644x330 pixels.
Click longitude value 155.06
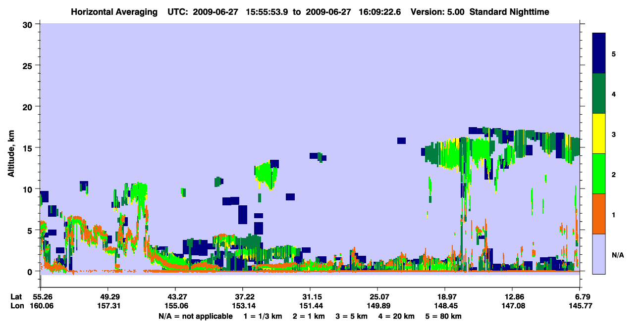[x=175, y=306]
